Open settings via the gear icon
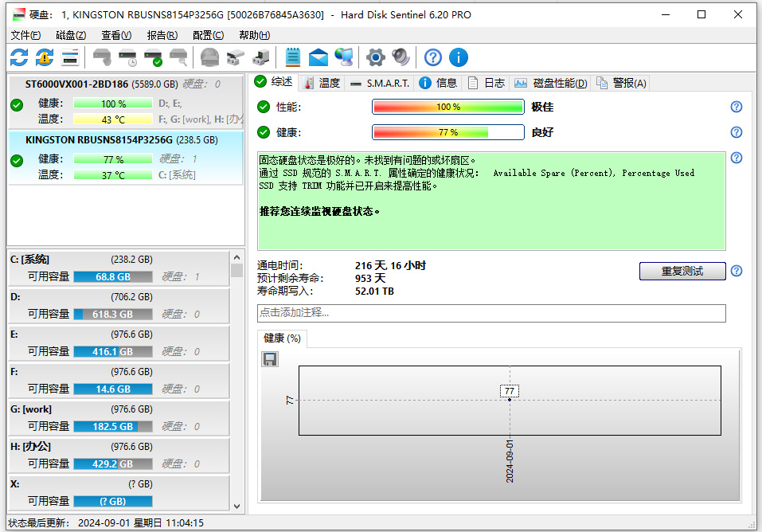762x532 pixels. [375, 57]
